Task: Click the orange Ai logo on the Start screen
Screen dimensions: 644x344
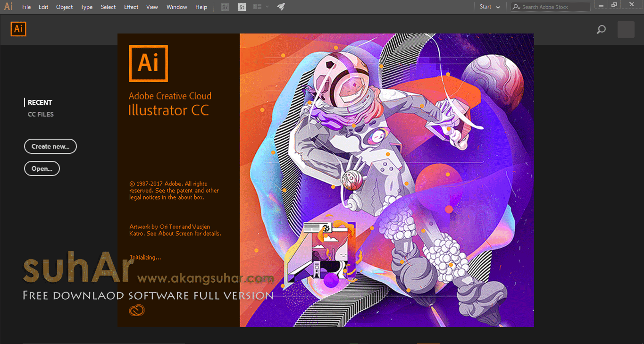Action: click(x=18, y=29)
